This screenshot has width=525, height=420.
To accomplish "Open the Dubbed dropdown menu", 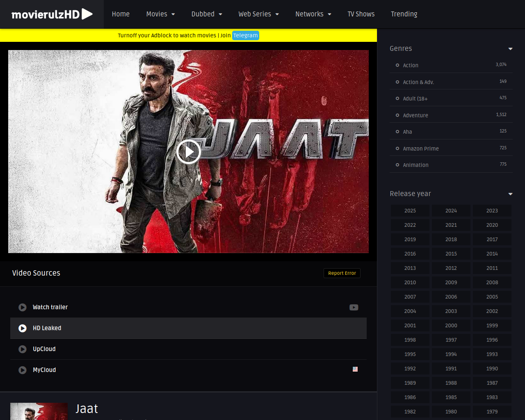I will pos(207,14).
